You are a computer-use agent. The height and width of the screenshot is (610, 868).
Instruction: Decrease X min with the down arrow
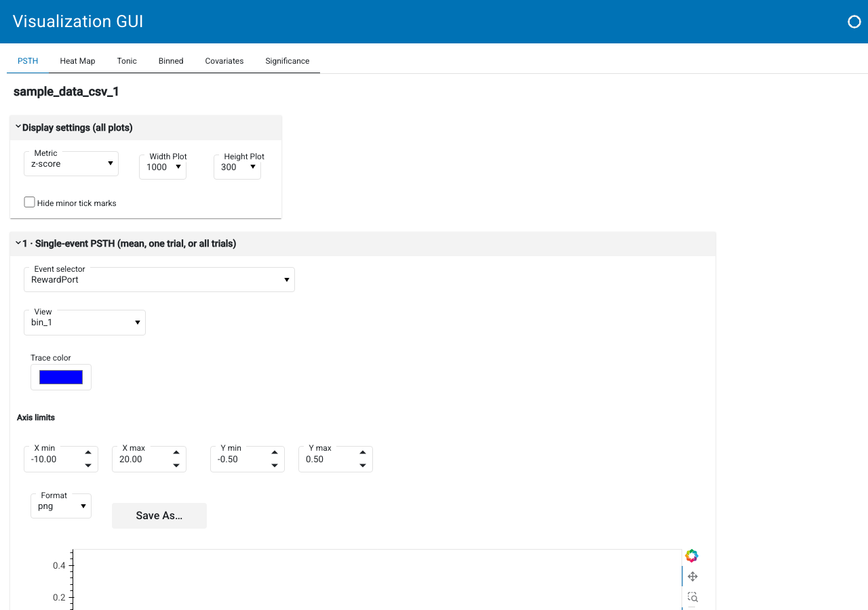click(88, 466)
